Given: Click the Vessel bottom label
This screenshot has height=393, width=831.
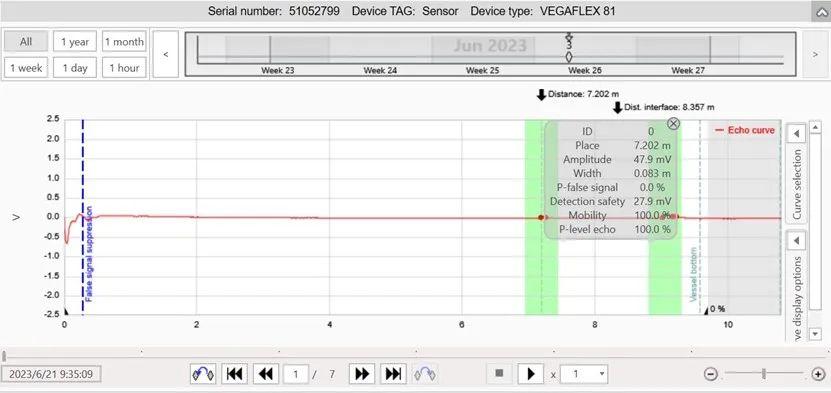Looking at the screenshot, I should [x=693, y=274].
